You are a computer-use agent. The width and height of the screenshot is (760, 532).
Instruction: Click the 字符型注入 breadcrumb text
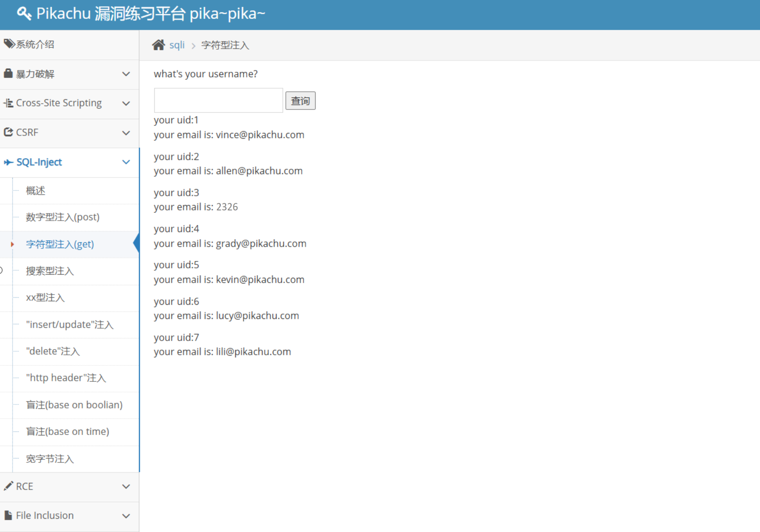[x=225, y=45]
